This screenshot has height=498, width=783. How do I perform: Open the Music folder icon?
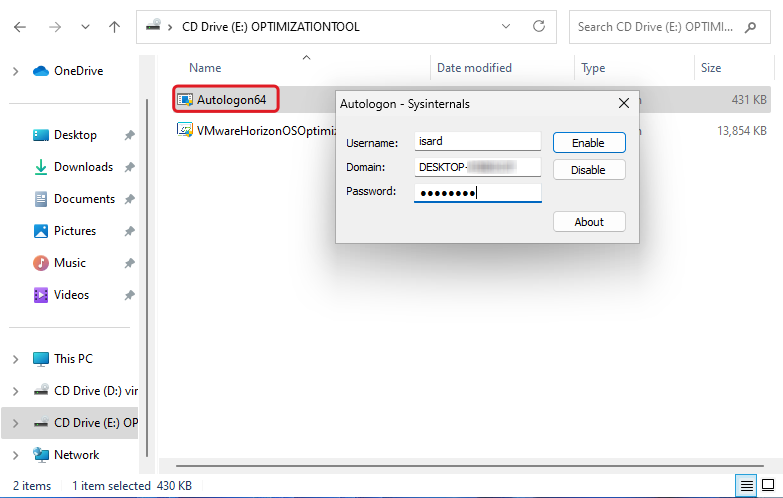[41, 263]
